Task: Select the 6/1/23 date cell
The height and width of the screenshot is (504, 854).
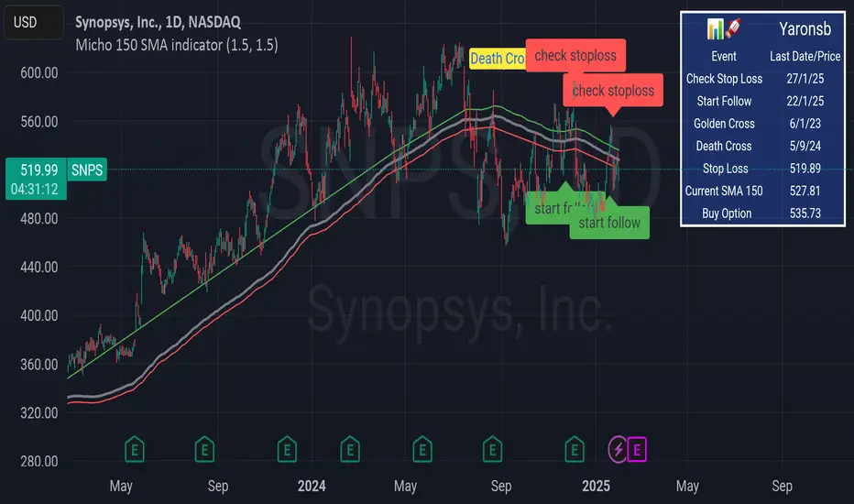Action: [x=805, y=124]
